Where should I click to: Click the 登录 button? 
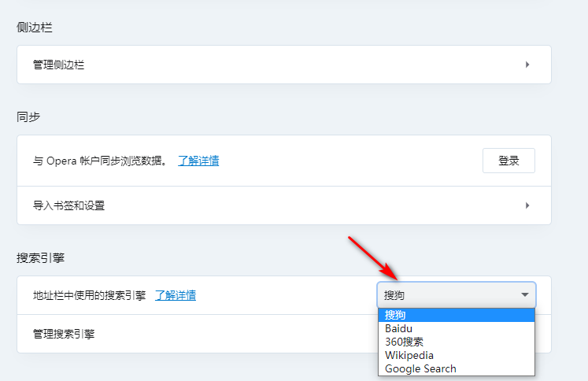(508, 161)
